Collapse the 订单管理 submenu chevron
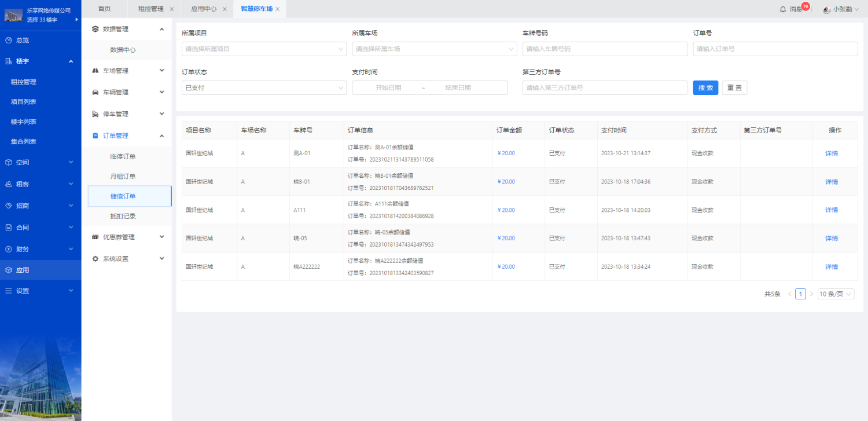Screen dimensions: 868x421 (161, 136)
